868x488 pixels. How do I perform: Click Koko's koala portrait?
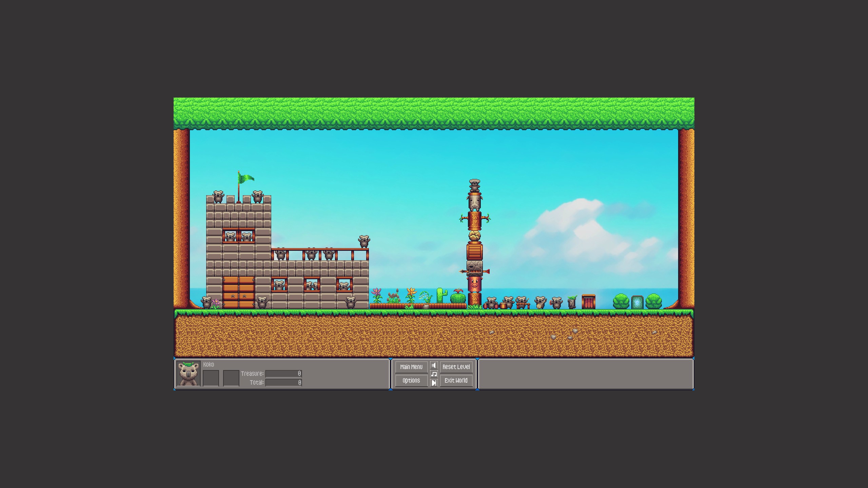[189, 374]
